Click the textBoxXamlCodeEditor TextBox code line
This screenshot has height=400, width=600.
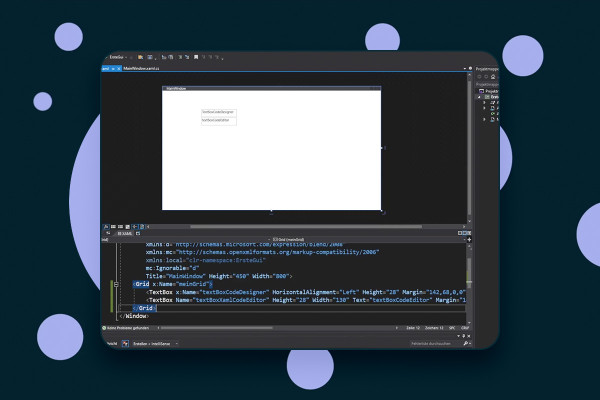(306, 300)
